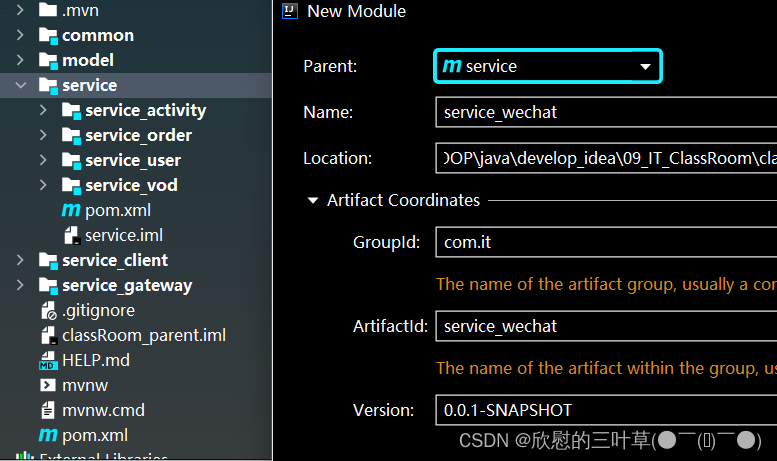Screen dimensions: 777x461
Task: Collapse the Artifact Coordinates section
Action: coord(313,200)
